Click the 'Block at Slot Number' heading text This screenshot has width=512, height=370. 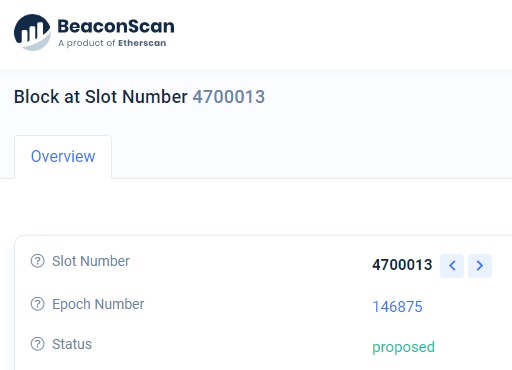tap(101, 97)
